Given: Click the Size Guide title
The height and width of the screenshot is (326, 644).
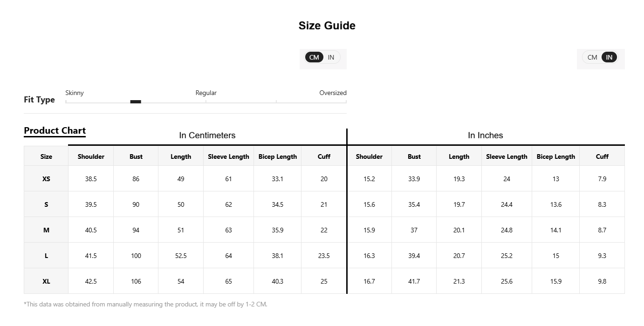Looking at the screenshot, I should 327,26.
